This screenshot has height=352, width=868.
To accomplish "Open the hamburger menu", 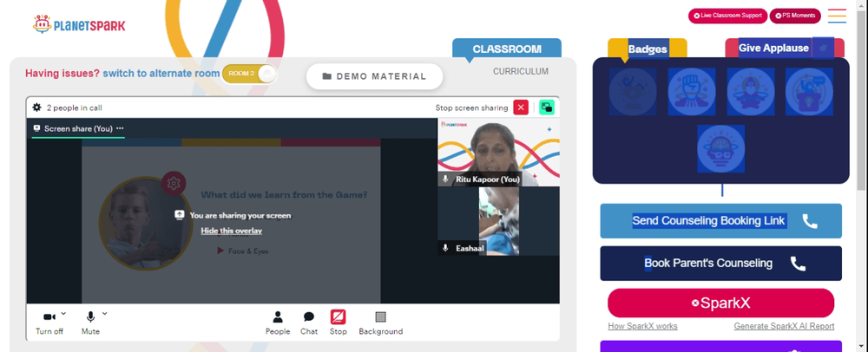I will click(837, 16).
